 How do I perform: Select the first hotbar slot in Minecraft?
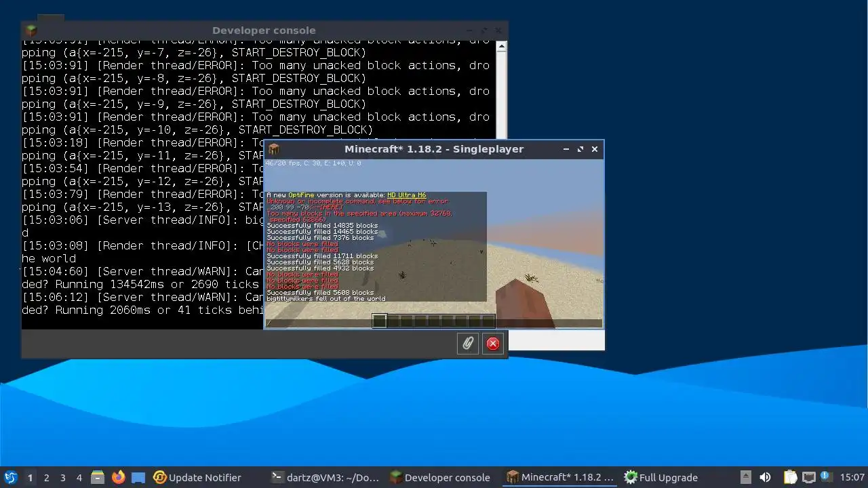pyautogui.click(x=380, y=321)
